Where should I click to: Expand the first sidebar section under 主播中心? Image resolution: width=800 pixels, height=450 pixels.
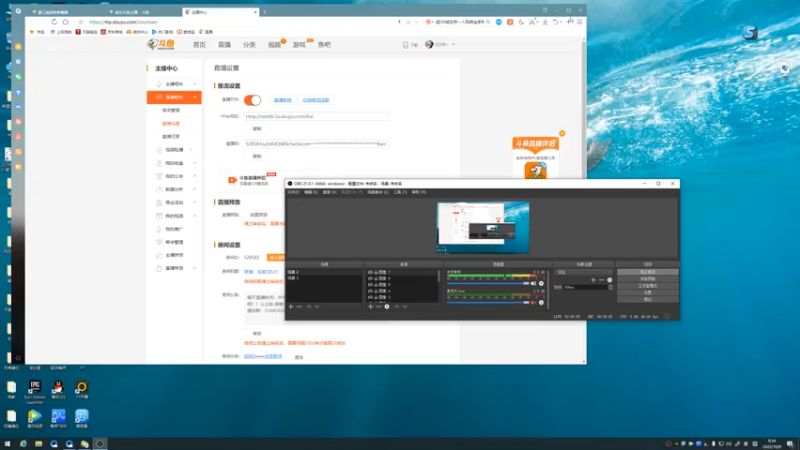tap(195, 84)
